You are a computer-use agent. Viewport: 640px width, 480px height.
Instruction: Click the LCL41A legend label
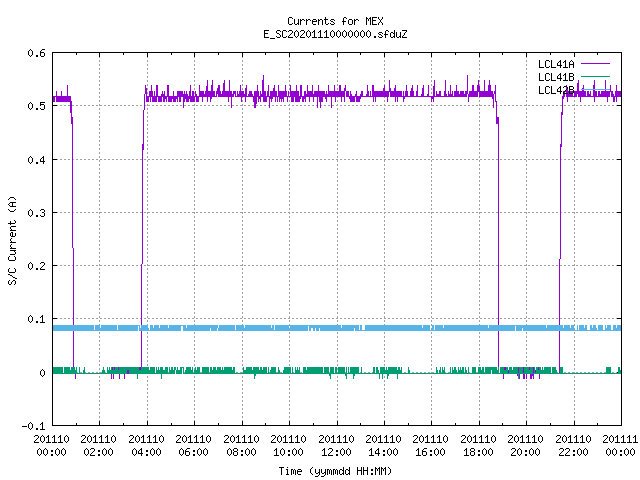556,64
